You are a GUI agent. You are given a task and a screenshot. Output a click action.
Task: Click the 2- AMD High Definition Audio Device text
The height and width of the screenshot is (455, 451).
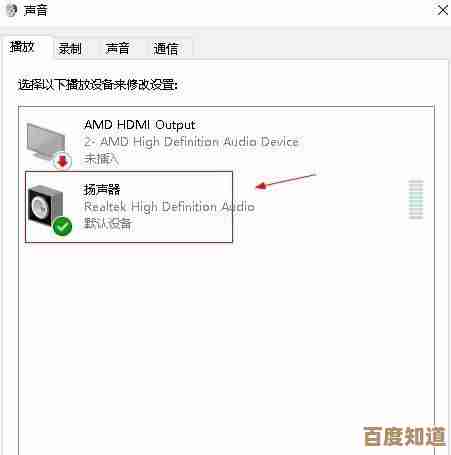pos(191,142)
